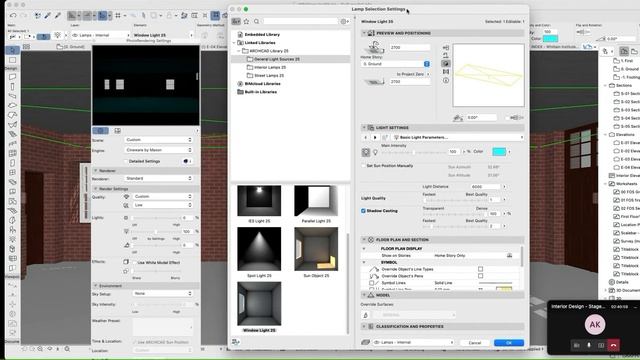The width and height of the screenshot is (640, 360).
Task: Click the render size settings icon under preview
Action: (x=118, y=131)
